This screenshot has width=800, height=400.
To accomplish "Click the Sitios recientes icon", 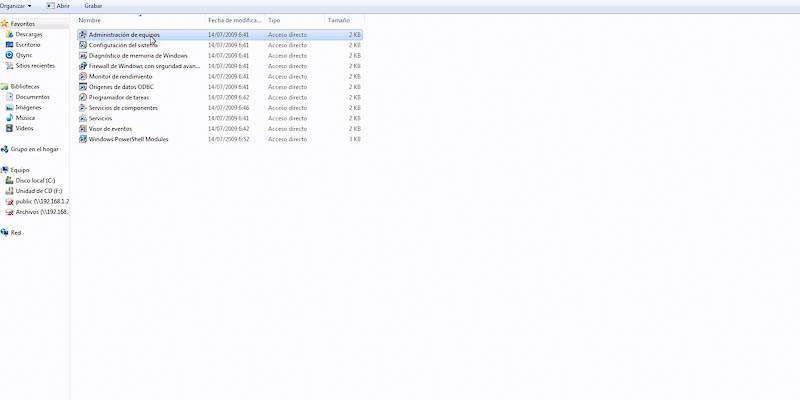I will [9, 66].
